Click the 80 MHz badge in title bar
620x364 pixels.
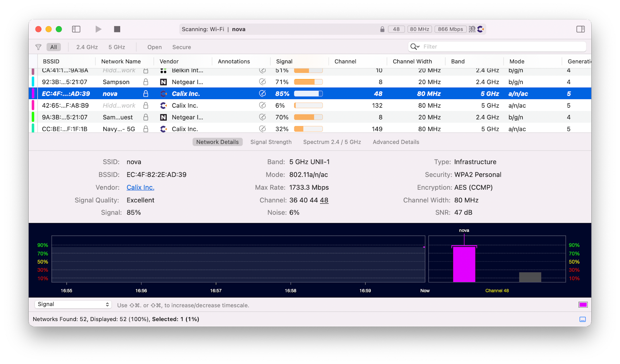420,29
